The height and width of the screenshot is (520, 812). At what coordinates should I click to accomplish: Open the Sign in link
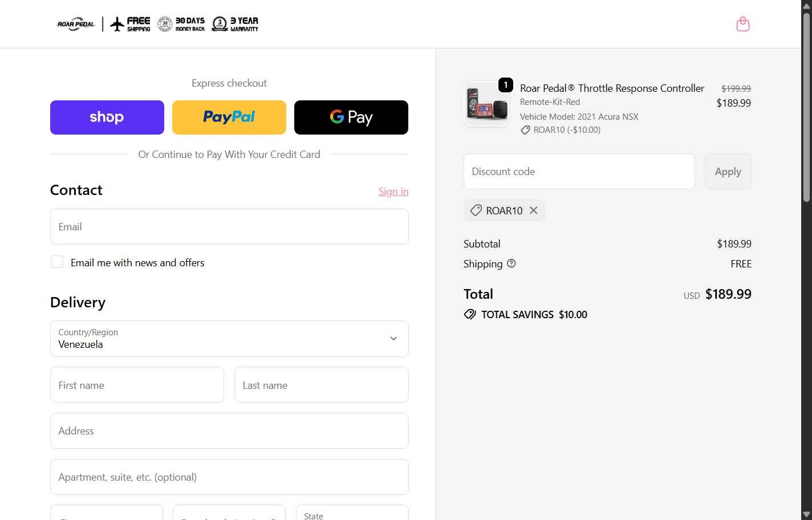[x=393, y=192]
